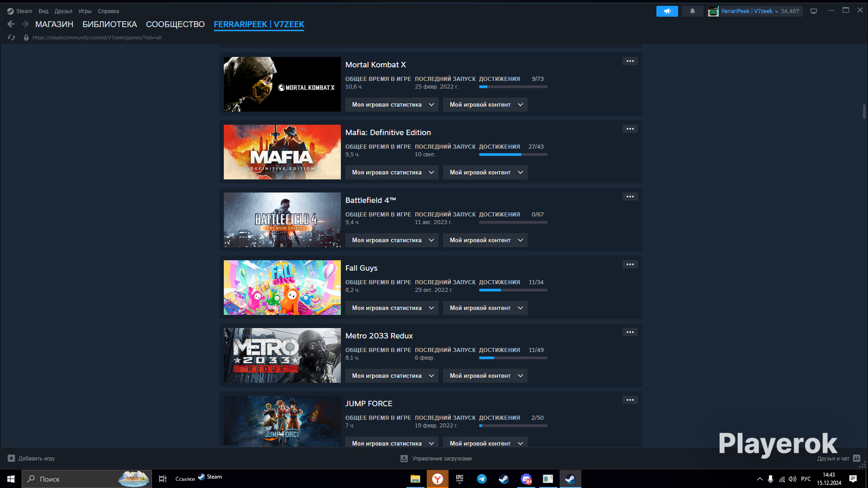Click the Windows taskbar search box Поиск
868x488 pixels.
[87, 479]
